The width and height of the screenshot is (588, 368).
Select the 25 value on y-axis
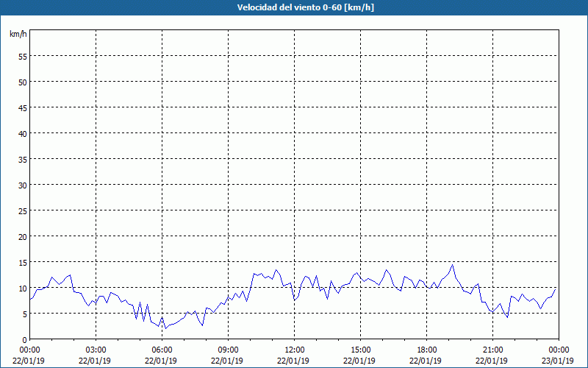[x=23, y=210]
